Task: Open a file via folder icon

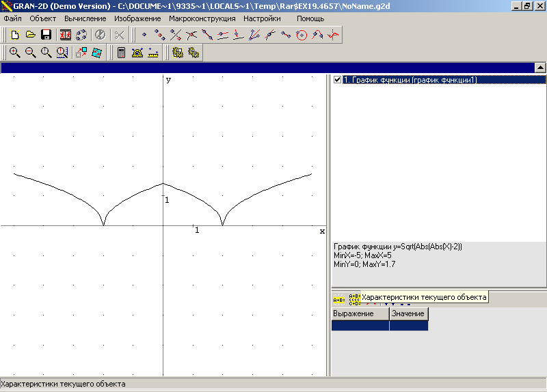Action: coord(30,35)
